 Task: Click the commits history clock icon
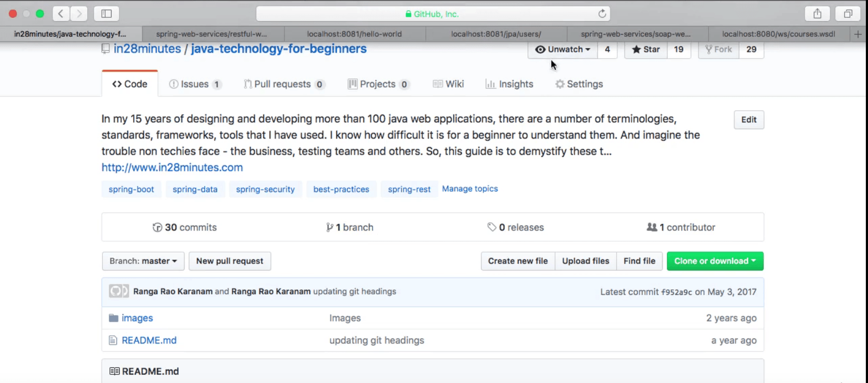click(157, 227)
